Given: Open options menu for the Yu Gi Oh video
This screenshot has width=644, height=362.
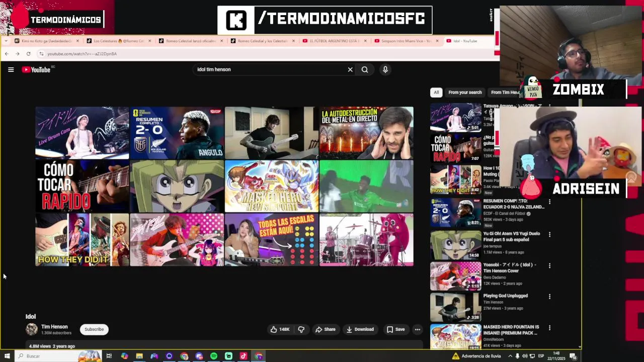Looking at the screenshot, I should pyautogui.click(x=549, y=234).
